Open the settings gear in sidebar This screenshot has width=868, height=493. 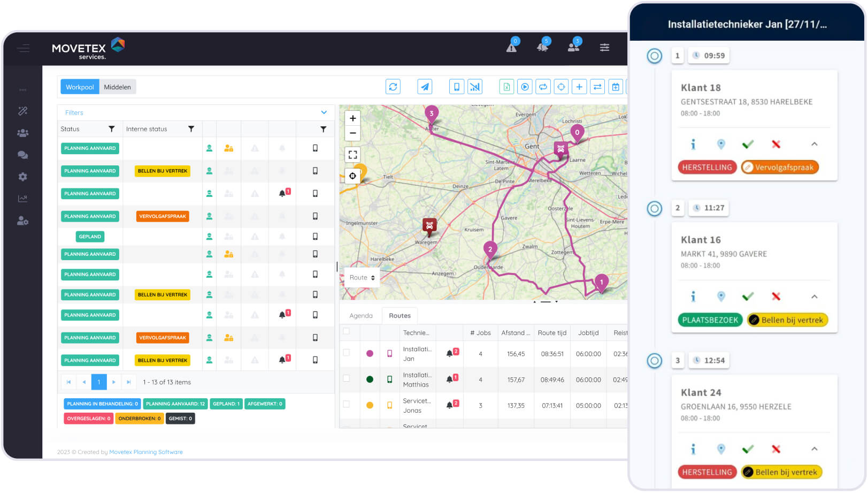click(x=22, y=177)
